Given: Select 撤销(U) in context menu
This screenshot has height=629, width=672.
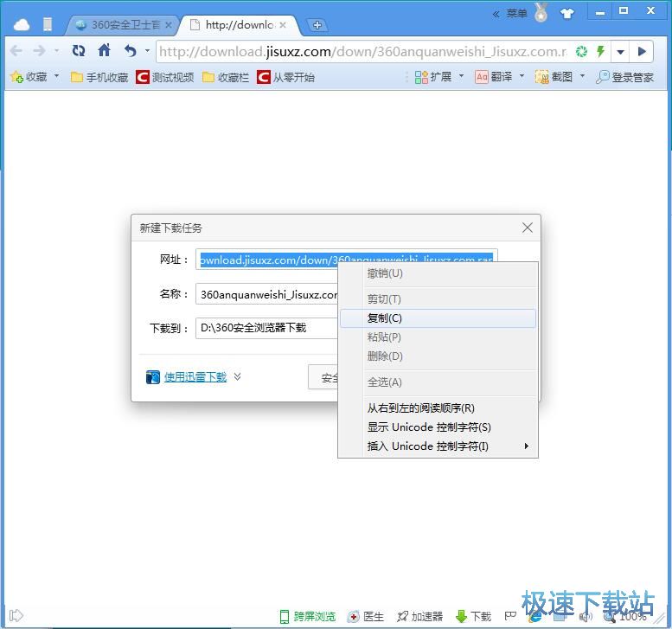Looking at the screenshot, I should [438, 273].
